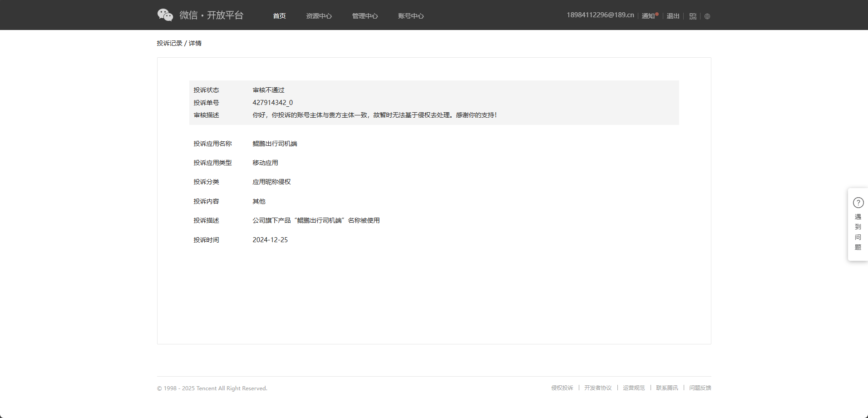Click the 审核描述 label
The image size is (868, 418).
207,115
